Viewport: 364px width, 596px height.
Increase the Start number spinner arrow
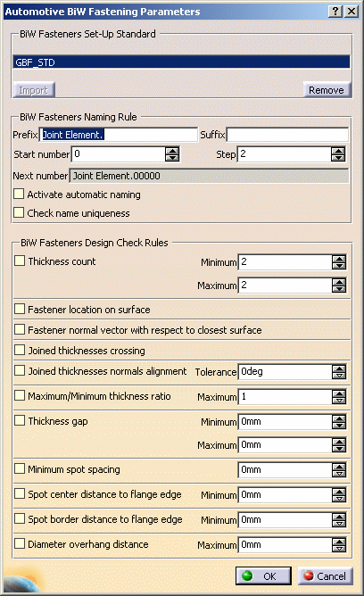tap(172, 151)
